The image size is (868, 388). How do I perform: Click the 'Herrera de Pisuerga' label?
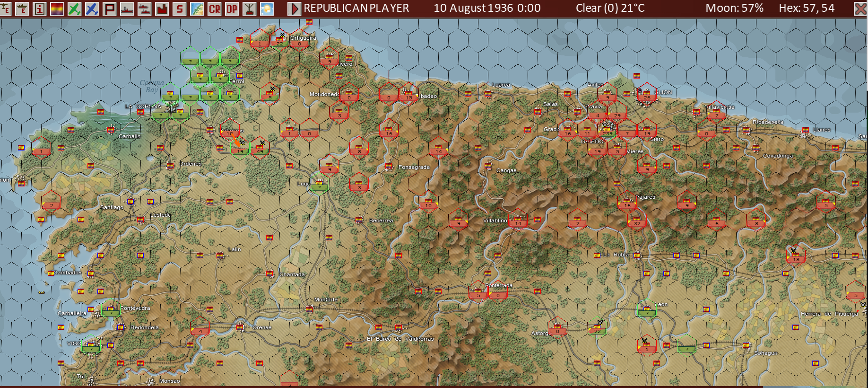(x=829, y=314)
